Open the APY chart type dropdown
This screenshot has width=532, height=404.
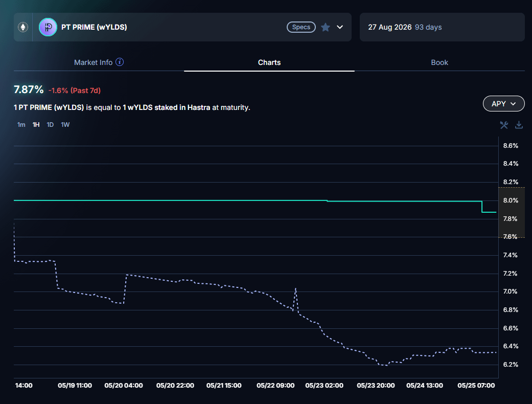pos(503,103)
